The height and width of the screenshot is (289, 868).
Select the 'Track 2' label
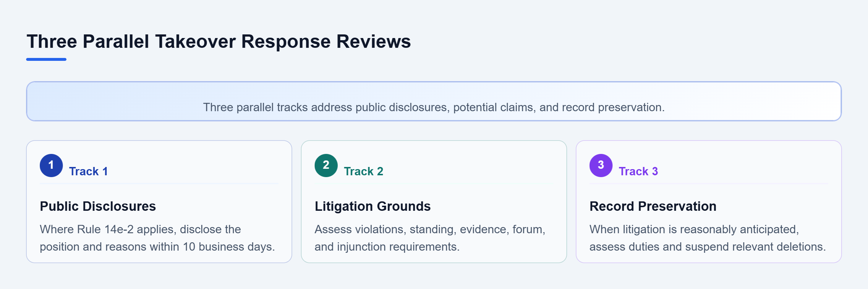[363, 171]
